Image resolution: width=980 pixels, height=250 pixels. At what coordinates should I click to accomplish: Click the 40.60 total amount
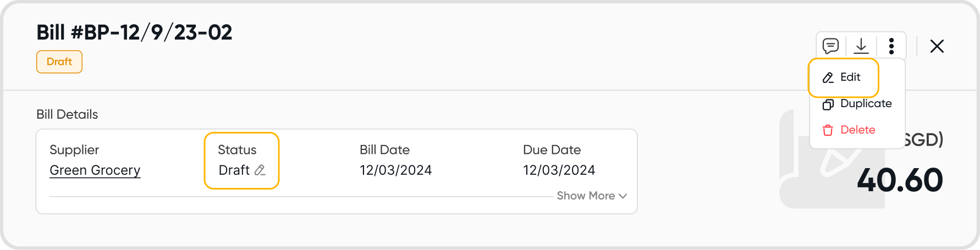[900, 180]
